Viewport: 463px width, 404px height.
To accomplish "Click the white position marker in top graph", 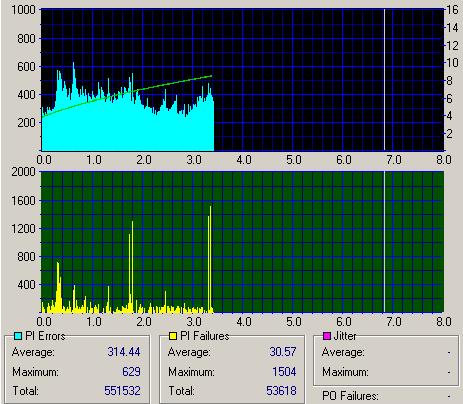I will pos(384,80).
